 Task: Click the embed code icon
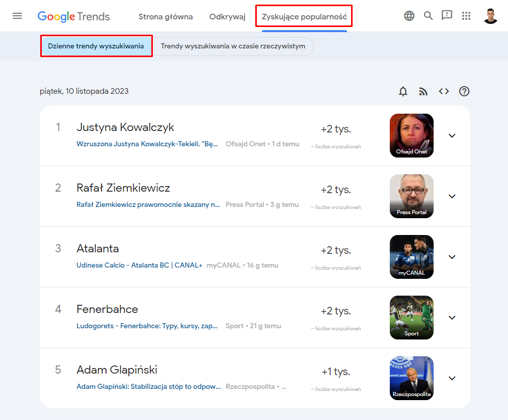(x=444, y=91)
